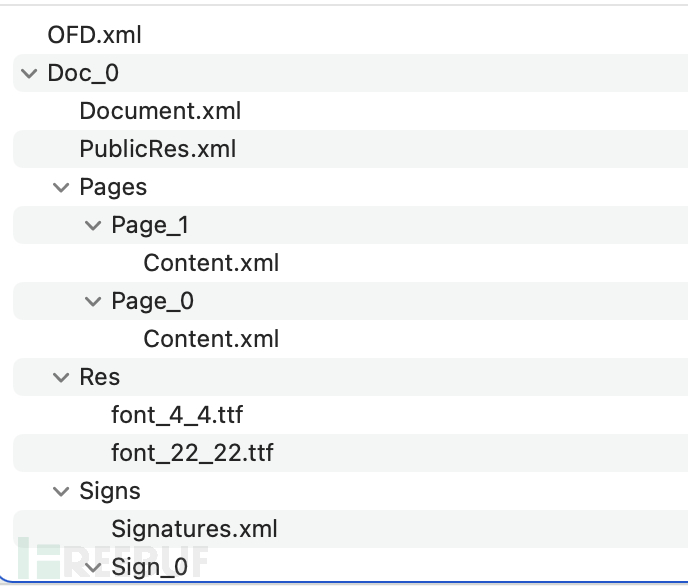The image size is (688, 586).
Task: Highlight the Res folder name
Action: (x=99, y=377)
